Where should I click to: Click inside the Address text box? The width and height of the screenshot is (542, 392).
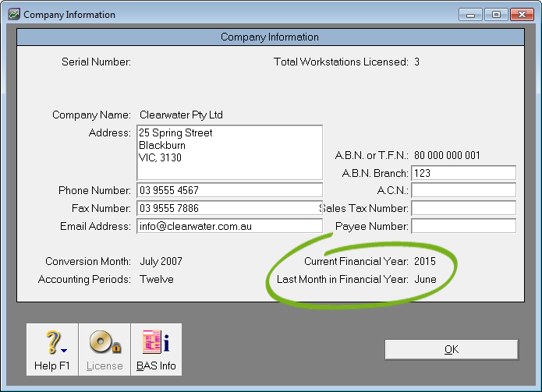click(229, 153)
